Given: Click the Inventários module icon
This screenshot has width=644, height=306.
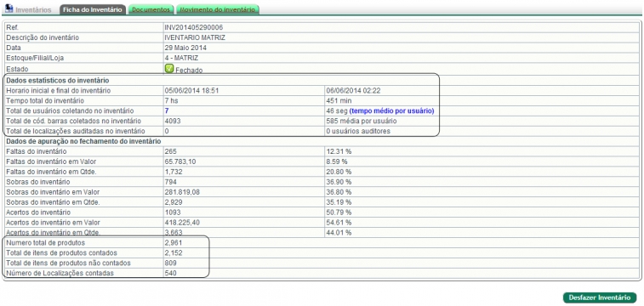Looking at the screenshot, I should coord(9,8).
